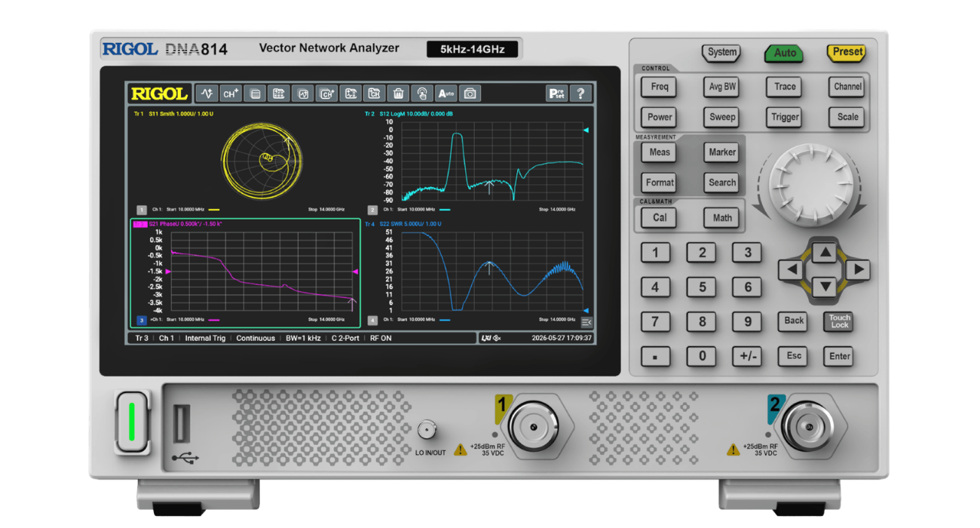Click the Search key

tap(722, 183)
